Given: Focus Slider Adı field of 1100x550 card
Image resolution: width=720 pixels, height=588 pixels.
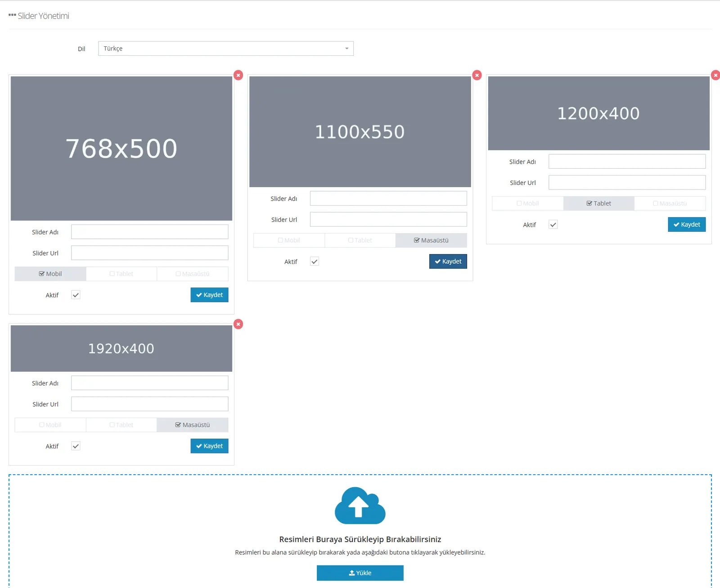Looking at the screenshot, I should pos(388,198).
